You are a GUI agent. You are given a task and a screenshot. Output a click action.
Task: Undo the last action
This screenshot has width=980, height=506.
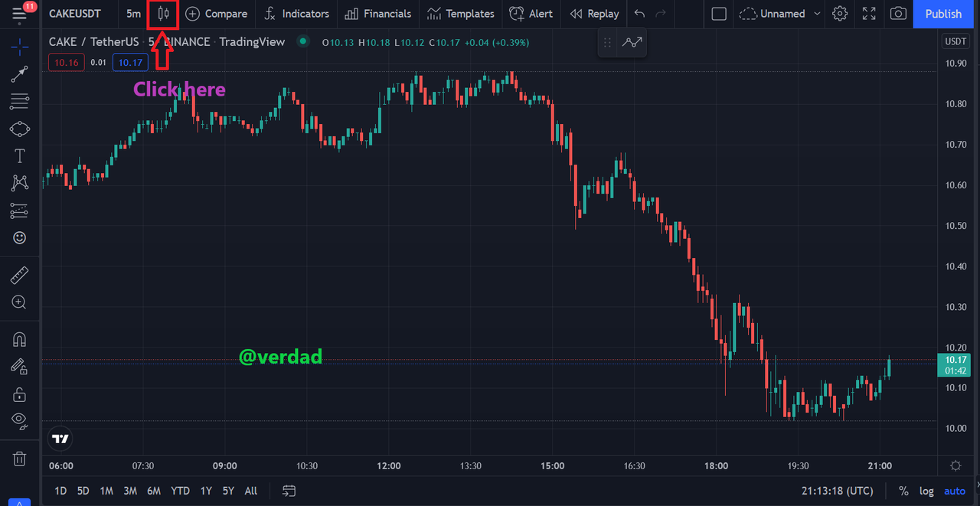point(640,14)
